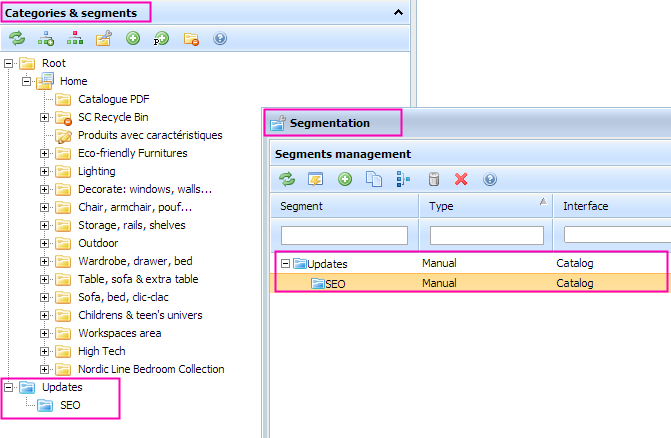
Task: Expand Workspaces area node
Action: tap(45, 333)
